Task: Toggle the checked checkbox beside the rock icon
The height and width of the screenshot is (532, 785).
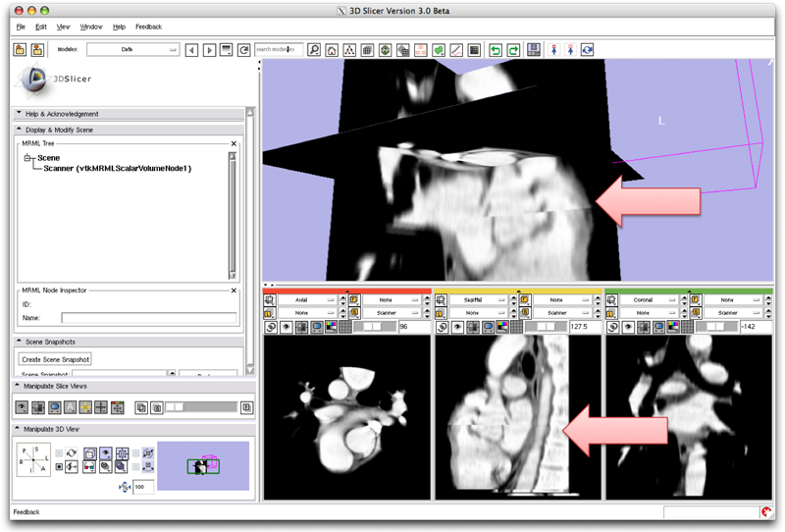Action: click(58, 467)
